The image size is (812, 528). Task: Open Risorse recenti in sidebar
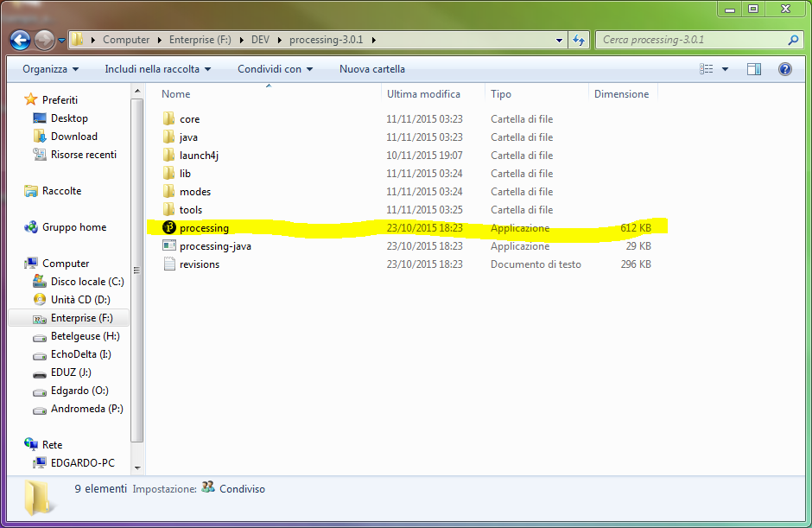[84, 155]
